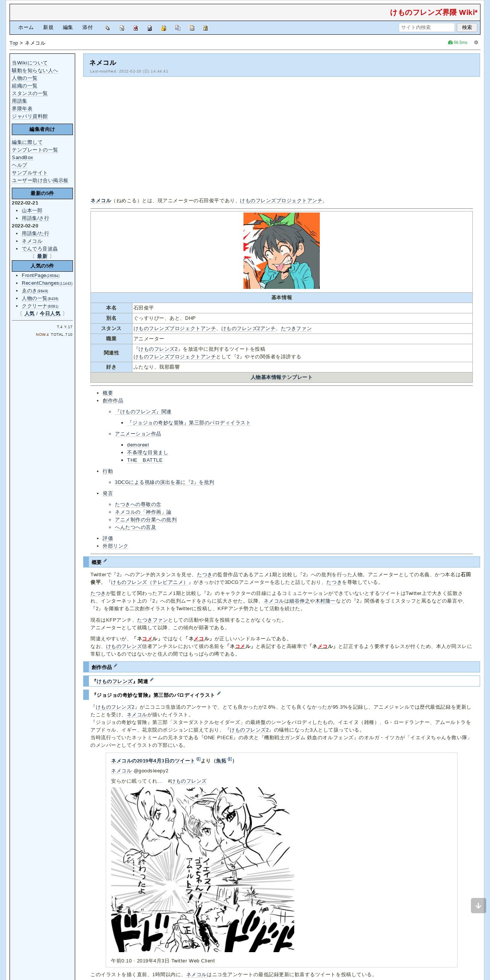Click たつきファン stance link in table
The image size is (490, 980).
pos(296,329)
